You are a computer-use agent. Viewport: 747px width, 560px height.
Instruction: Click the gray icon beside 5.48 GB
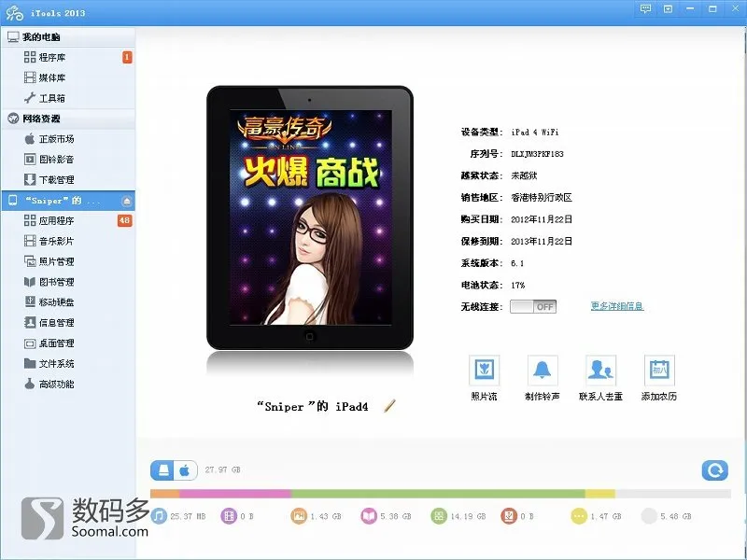(x=649, y=516)
